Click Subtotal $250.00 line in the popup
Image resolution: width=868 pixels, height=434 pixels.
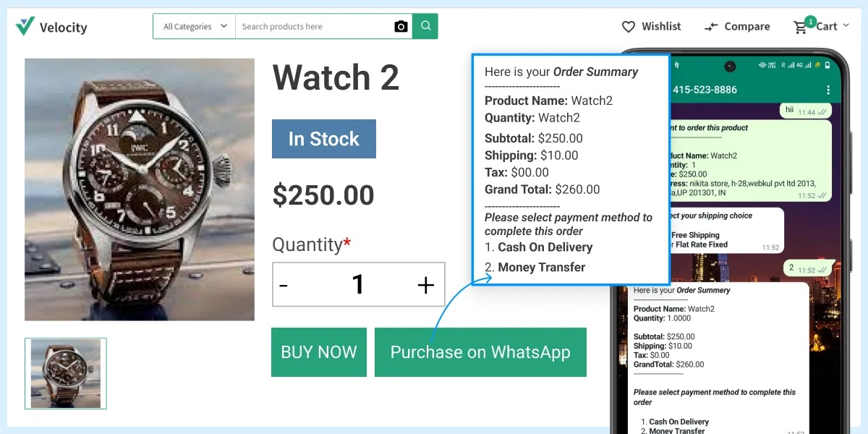[533, 138]
